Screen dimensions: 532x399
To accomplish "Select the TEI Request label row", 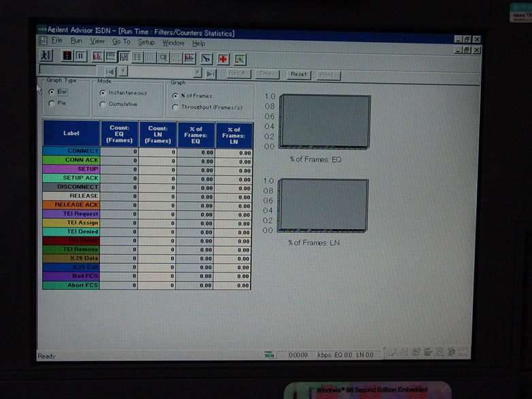I will pos(71,213).
